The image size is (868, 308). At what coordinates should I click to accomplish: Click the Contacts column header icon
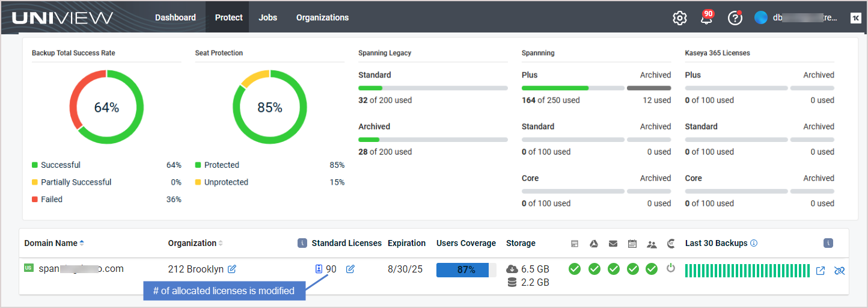[652, 244]
